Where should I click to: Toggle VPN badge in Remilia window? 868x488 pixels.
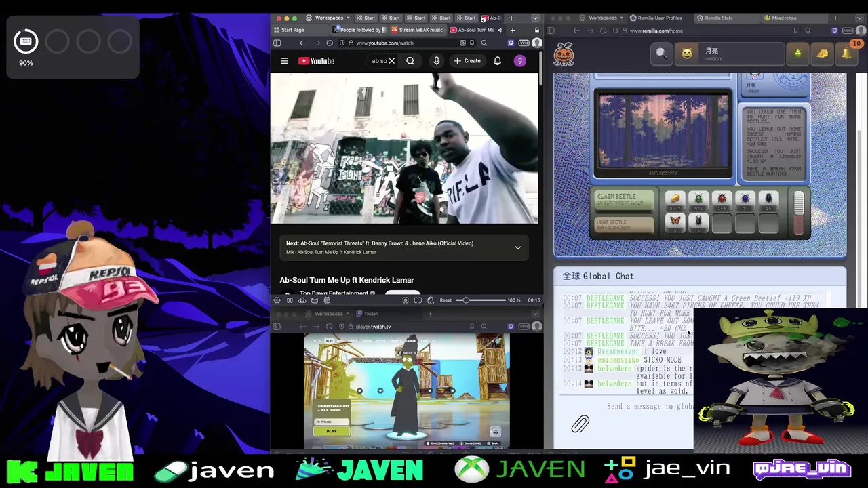point(847,30)
